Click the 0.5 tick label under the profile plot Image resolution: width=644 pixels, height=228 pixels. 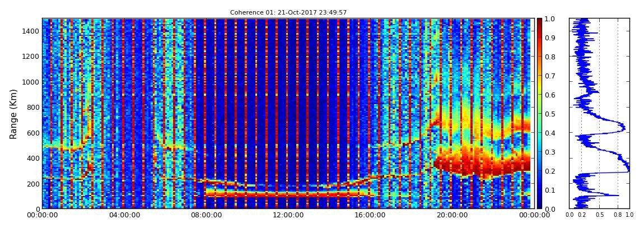pos(599,215)
